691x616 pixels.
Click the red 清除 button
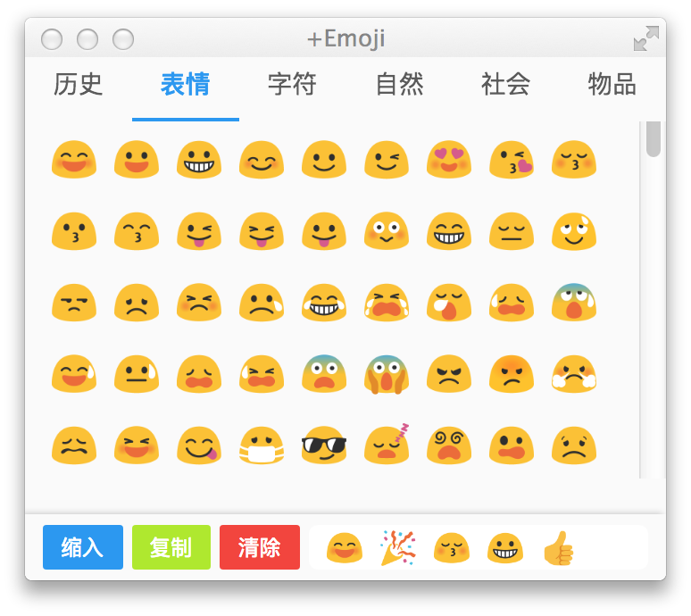260,547
